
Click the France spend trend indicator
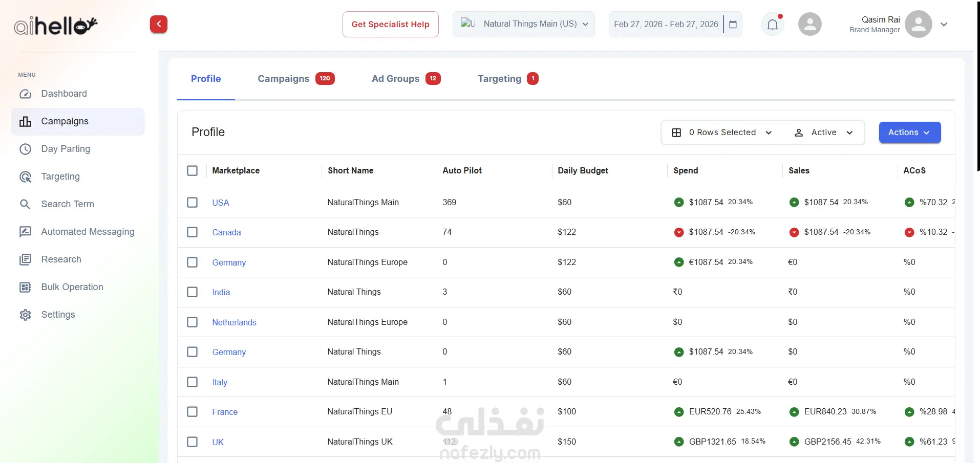(679, 412)
